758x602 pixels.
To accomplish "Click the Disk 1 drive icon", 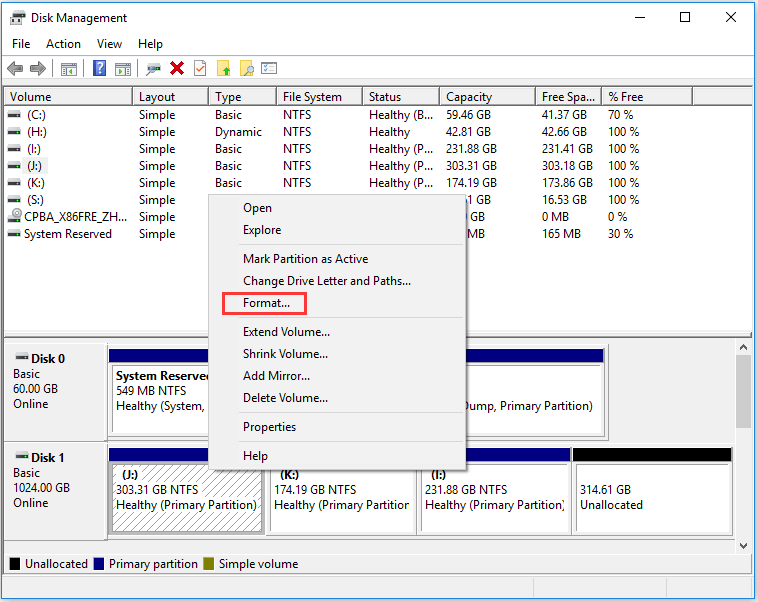I will pos(22,456).
